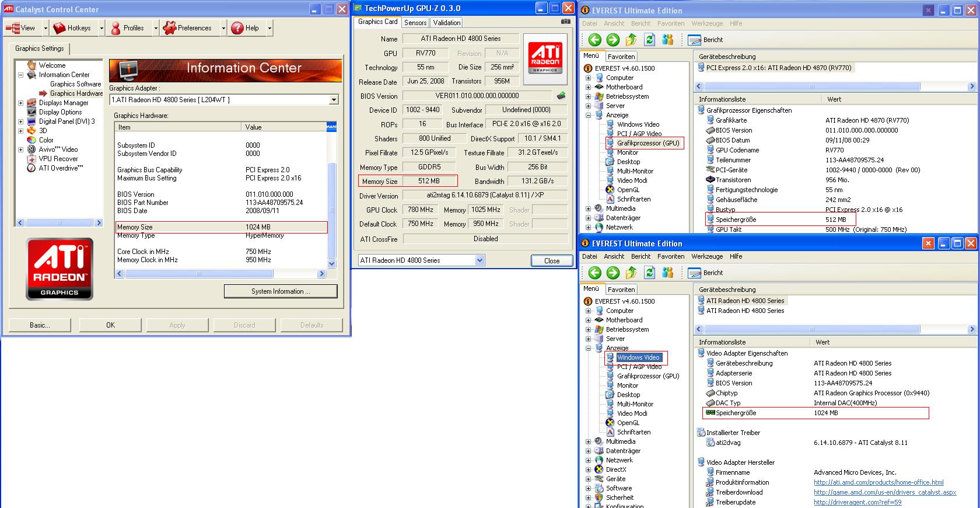Switch to Sensors tab in GPU-Z
The image size is (980, 508).
(x=415, y=23)
